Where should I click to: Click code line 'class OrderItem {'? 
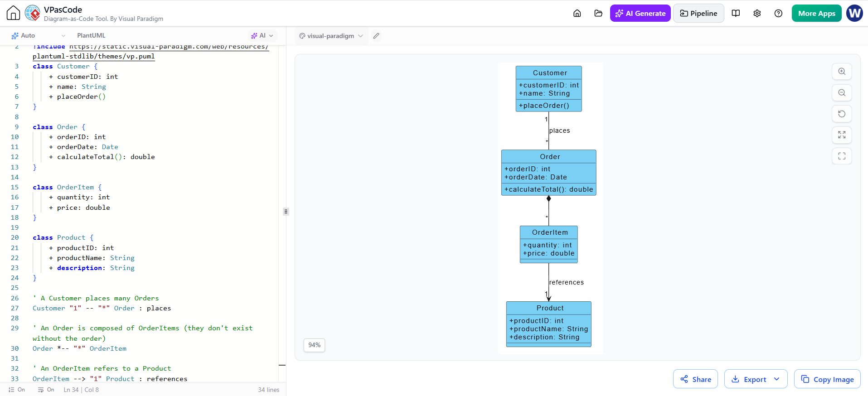pos(67,187)
